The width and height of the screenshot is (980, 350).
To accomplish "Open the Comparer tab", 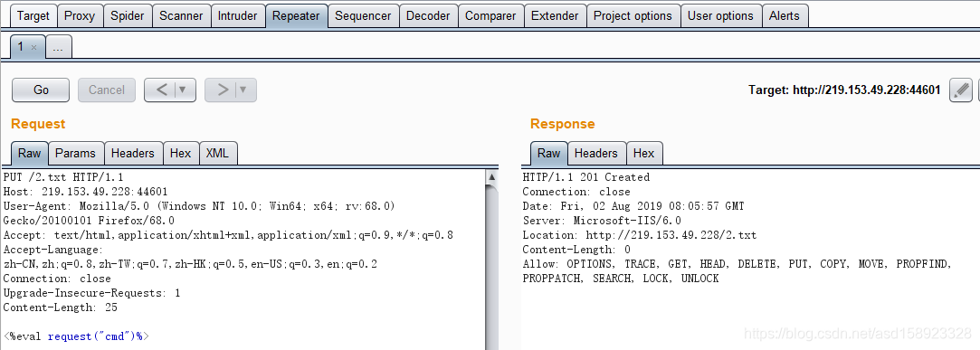I will click(x=490, y=15).
